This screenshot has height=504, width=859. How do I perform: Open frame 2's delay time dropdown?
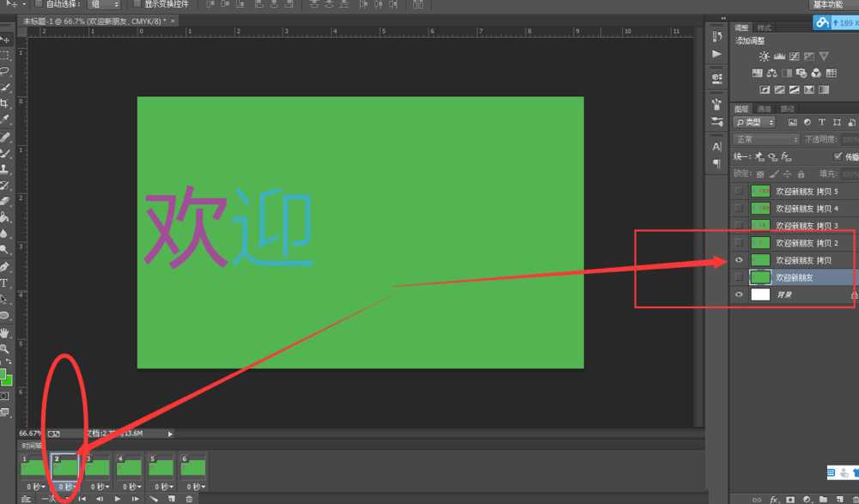pos(72,486)
